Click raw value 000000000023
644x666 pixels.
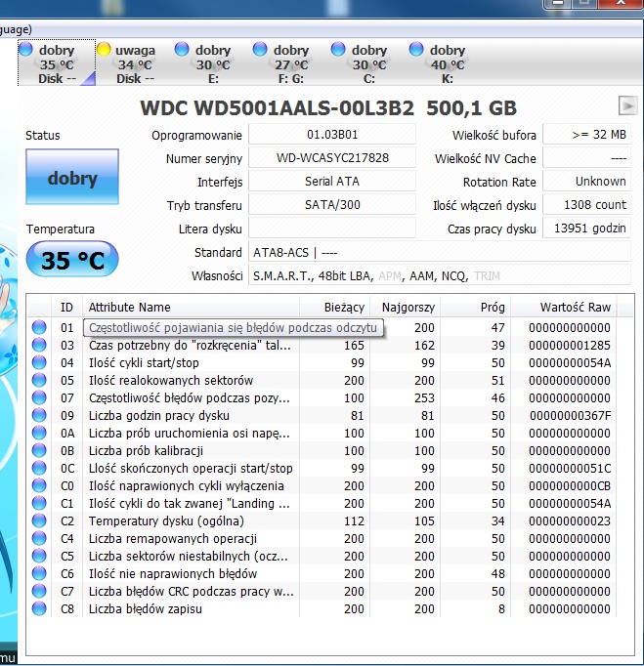pos(570,520)
